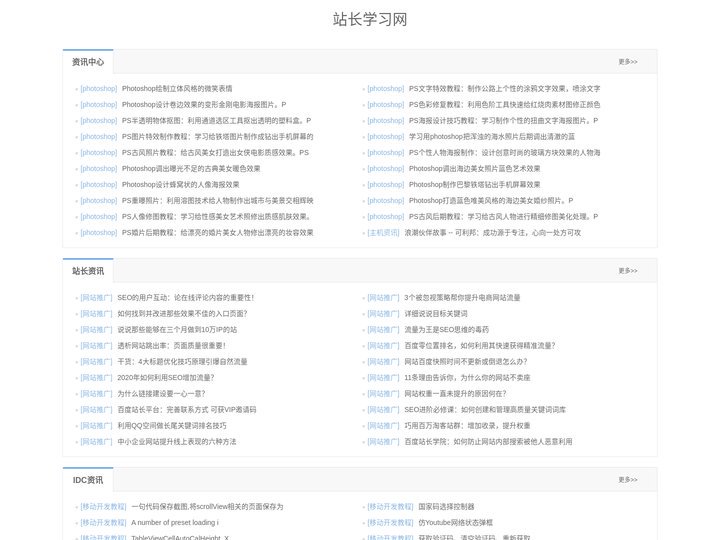
Task: Open article 如何找到并改进那些效果不佳的入口页面
Action: click(x=182, y=314)
